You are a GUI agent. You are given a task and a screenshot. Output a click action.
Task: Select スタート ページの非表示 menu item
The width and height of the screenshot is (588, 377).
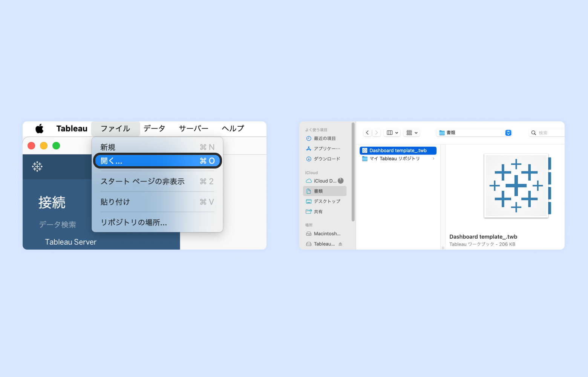click(157, 181)
